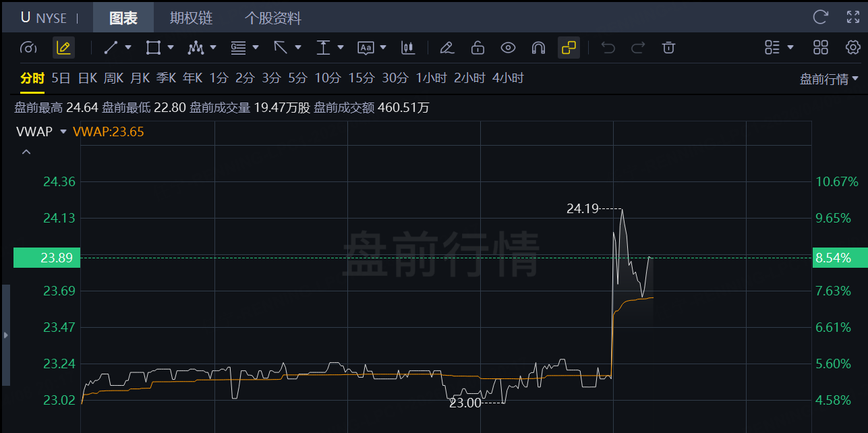868x433 pixels.
Task: Click the undo arrow
Action: click(x=608, y=48)
